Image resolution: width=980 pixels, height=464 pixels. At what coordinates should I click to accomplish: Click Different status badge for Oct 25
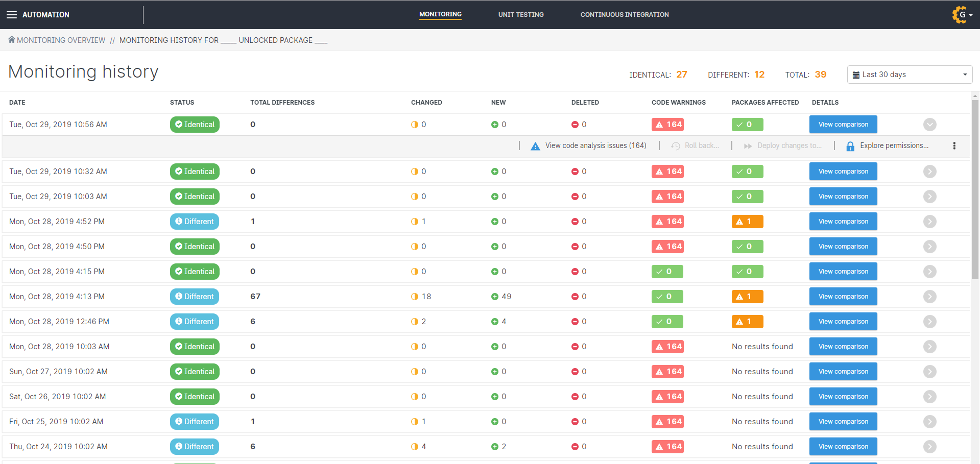[x=195, y=422]
